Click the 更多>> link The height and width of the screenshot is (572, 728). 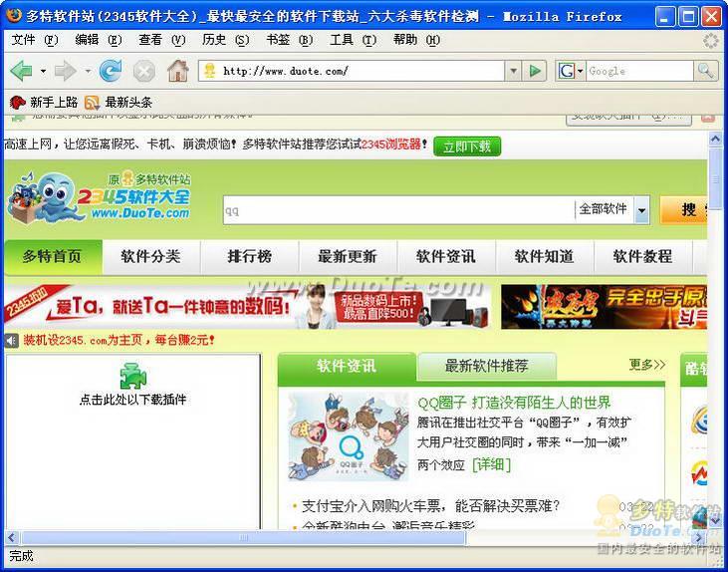pos(646,365)
